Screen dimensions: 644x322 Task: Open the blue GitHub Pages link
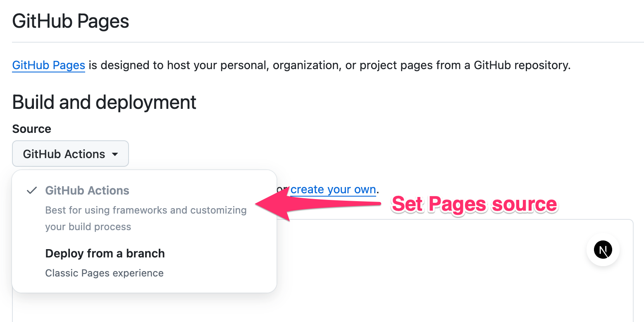pyautogui.click(x=49, y=65)
